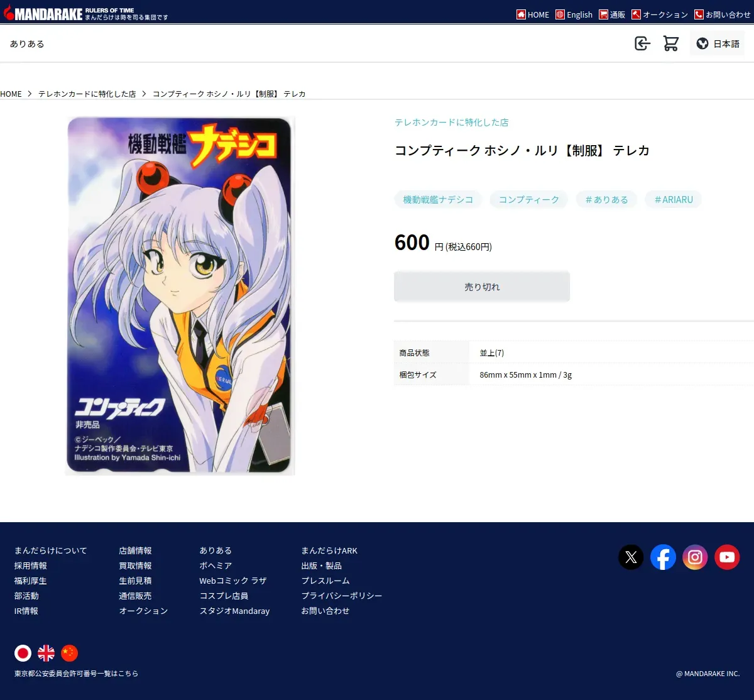Open the Instagram social icon
This screenshot has width=754, height=700.
695,557
